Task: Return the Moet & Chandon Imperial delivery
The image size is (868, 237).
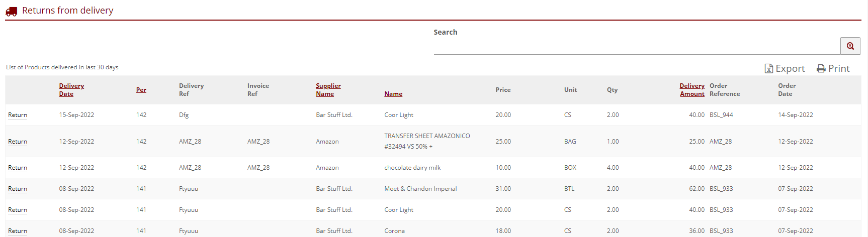Action: pos(18,189)
